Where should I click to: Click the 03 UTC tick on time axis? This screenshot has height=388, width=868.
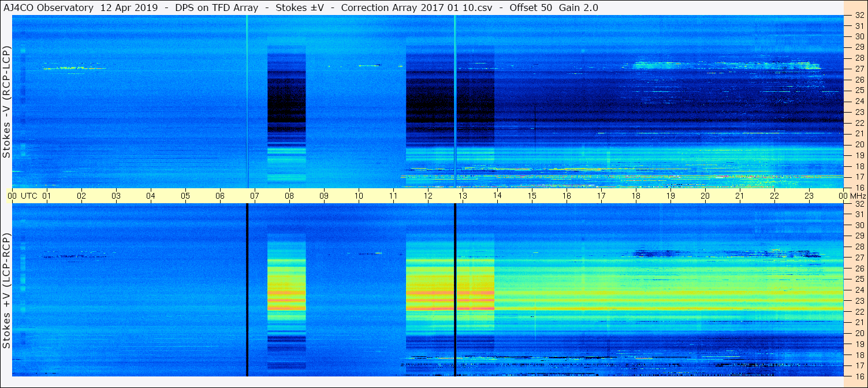tap(116, 196)
